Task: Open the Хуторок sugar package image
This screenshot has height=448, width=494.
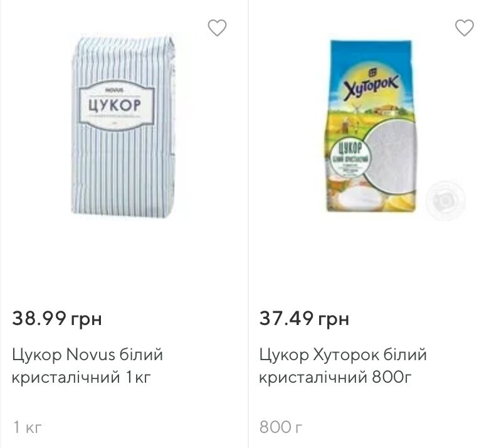Action: point(371,125)
